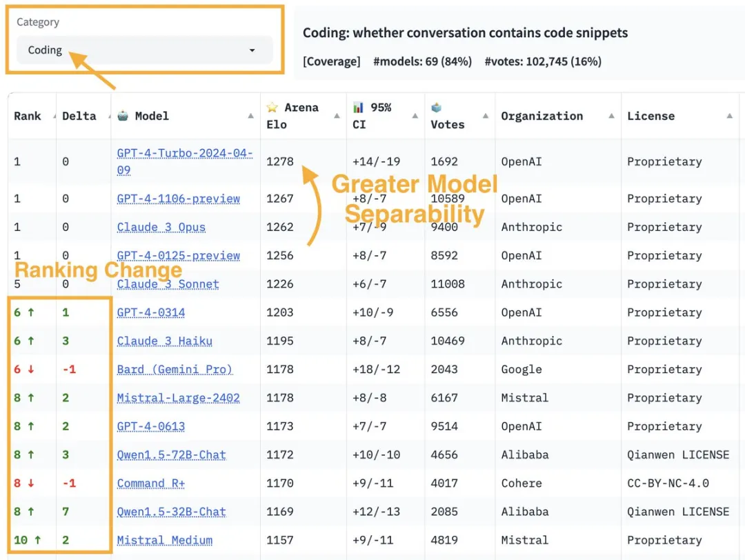Select the Command R+ model link

150,483
